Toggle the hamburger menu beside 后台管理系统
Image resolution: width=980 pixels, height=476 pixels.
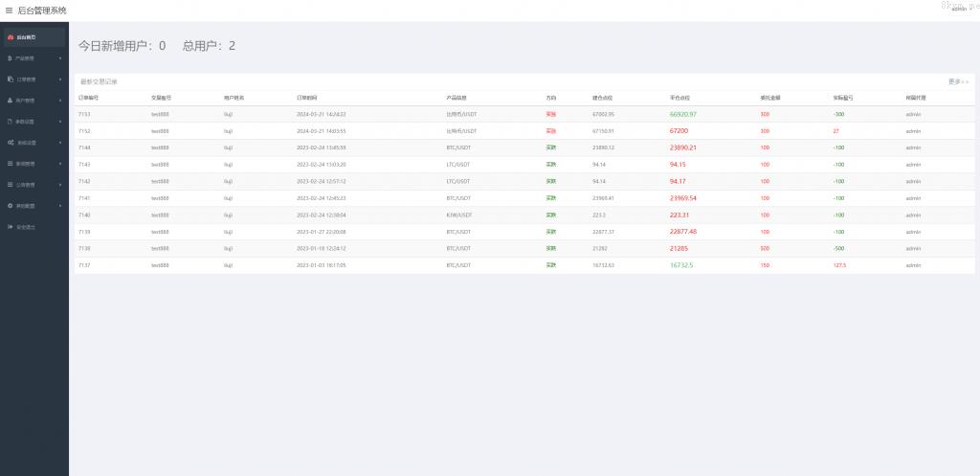pyautogui.click(x=10, y=11)
